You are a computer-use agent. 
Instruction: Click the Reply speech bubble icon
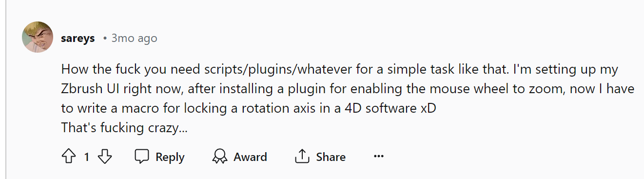click(142, 157)
